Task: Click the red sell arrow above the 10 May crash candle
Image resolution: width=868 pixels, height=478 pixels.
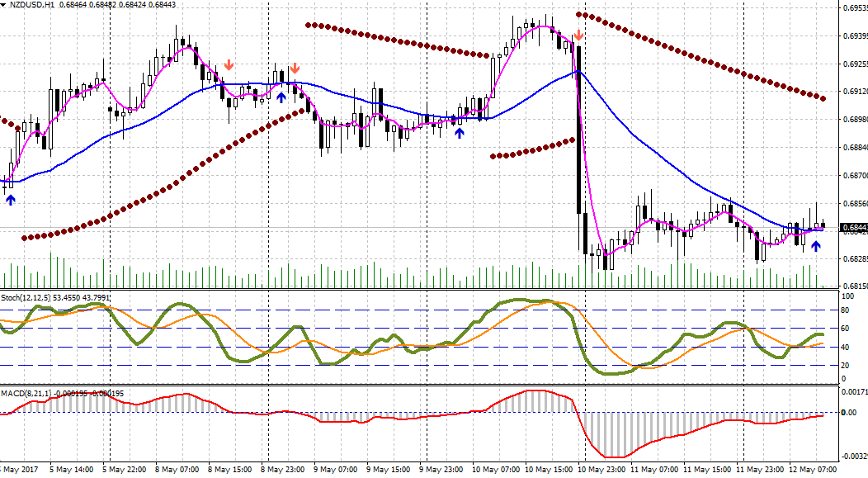Action: pos(579,35)
